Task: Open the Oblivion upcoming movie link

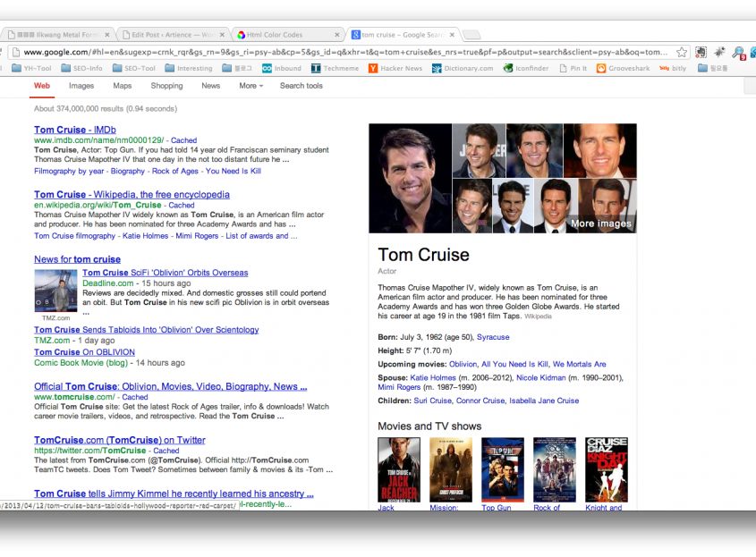Action: [463, 364]
